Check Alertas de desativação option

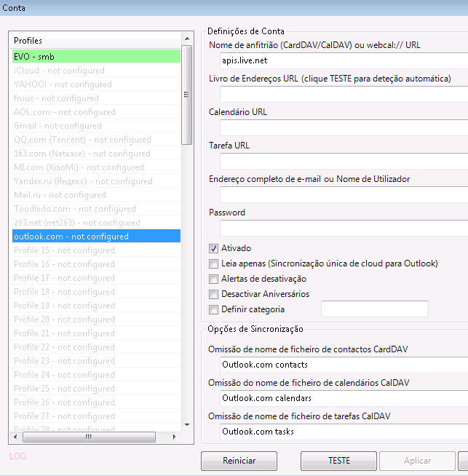pyautogui.click(x=213, y=279)
